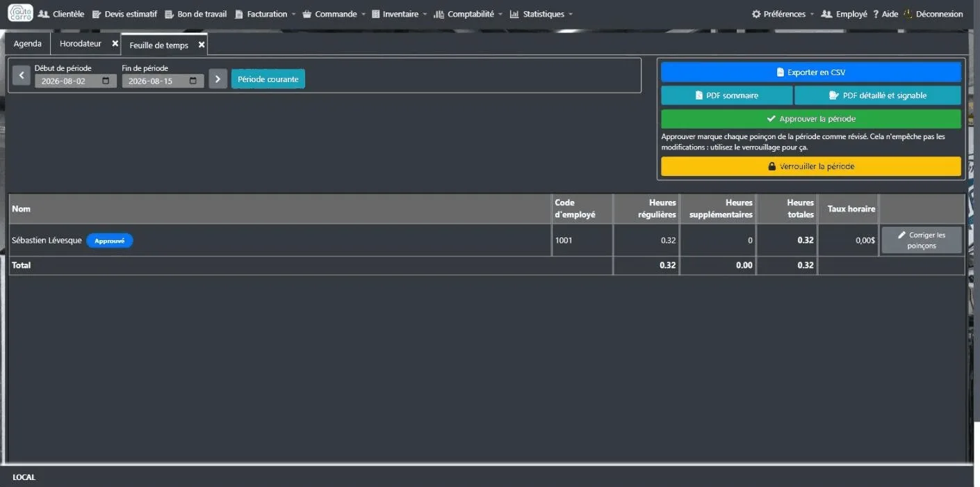Screen dimensions: 980x487
Task: Click Corriger les poinçons button
Action: (922, 240)
